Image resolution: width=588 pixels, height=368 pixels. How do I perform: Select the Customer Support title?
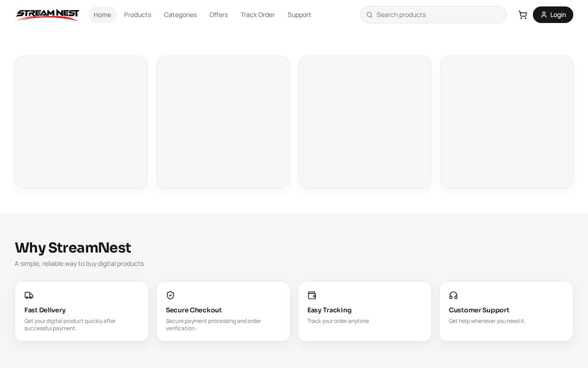479,310
